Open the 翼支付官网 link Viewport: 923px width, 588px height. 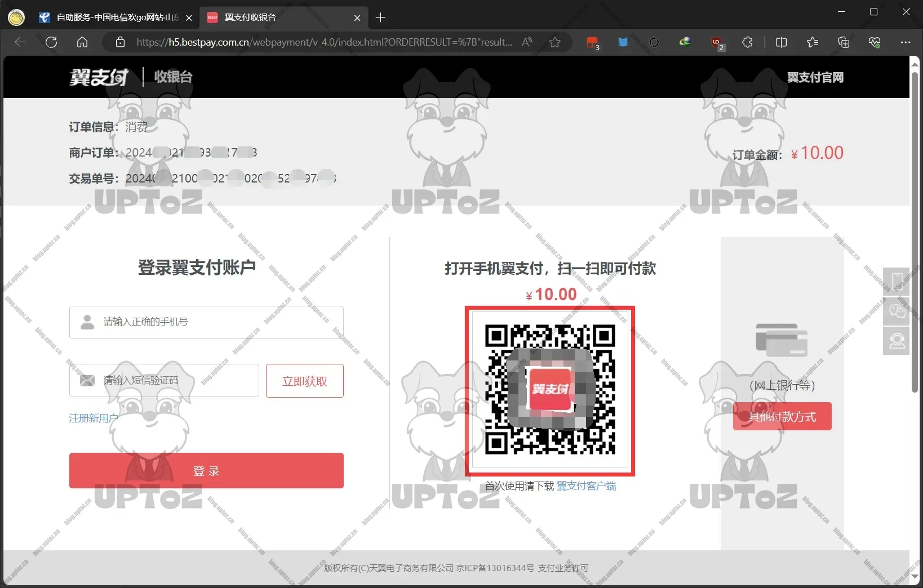coord(815,77)
